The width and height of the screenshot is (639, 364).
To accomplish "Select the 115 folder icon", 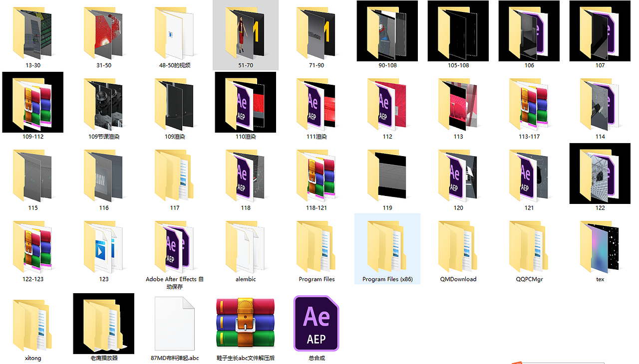I will (x=33, y=176).
